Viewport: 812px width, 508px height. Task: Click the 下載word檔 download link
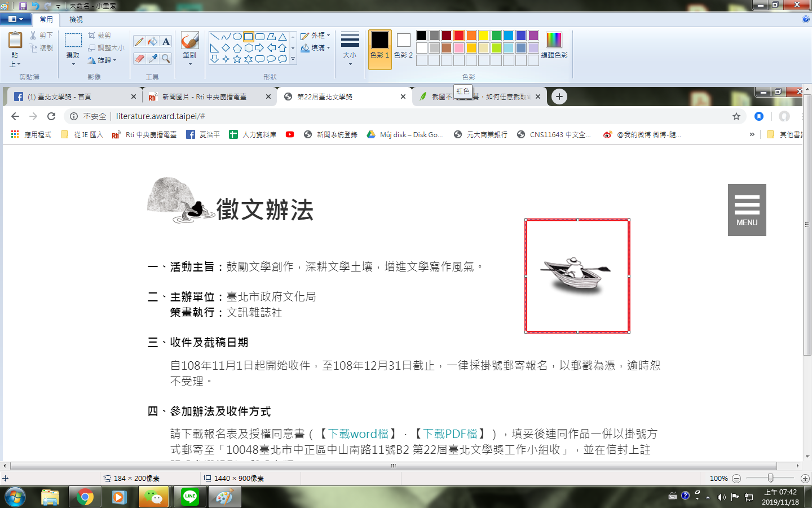[x=359, y=433]
